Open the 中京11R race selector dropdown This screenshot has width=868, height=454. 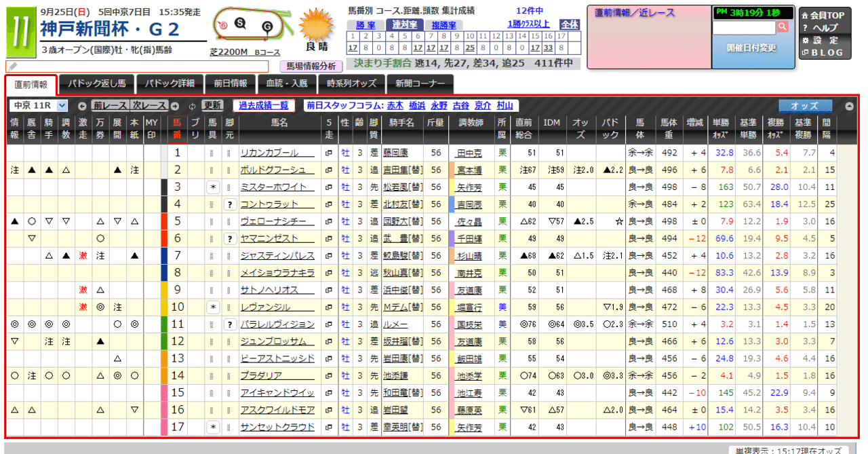tap(37, 105)
